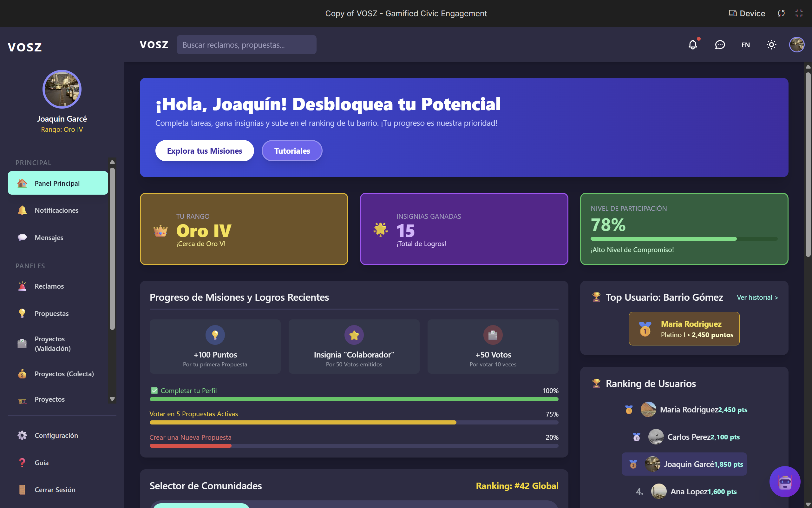Click the lightbulb icon above +100 Puntos

point(215,335)
